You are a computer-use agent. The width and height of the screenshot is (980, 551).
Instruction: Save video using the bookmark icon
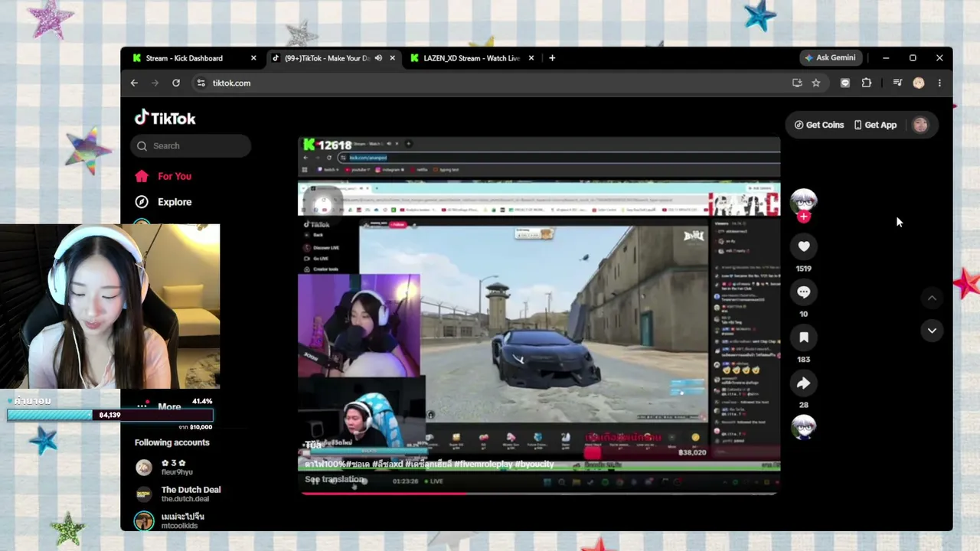click(803, 337)
